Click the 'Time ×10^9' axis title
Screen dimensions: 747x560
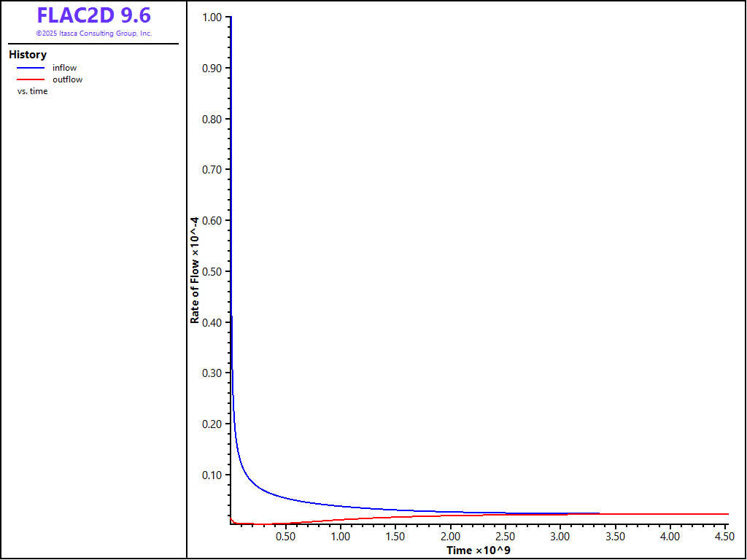(x=479, y=550)
